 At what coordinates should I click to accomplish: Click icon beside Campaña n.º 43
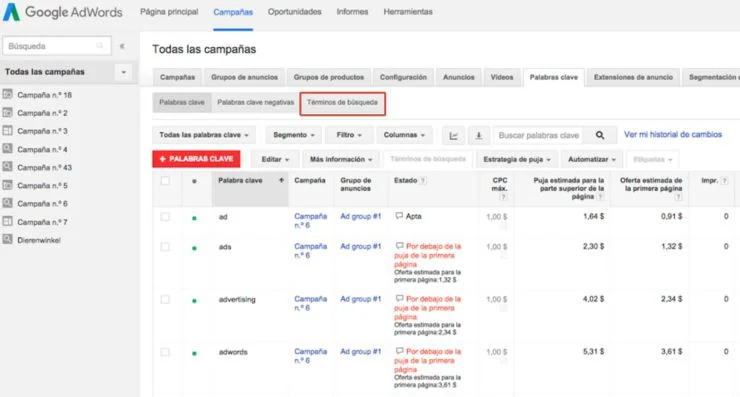(8, 167)
